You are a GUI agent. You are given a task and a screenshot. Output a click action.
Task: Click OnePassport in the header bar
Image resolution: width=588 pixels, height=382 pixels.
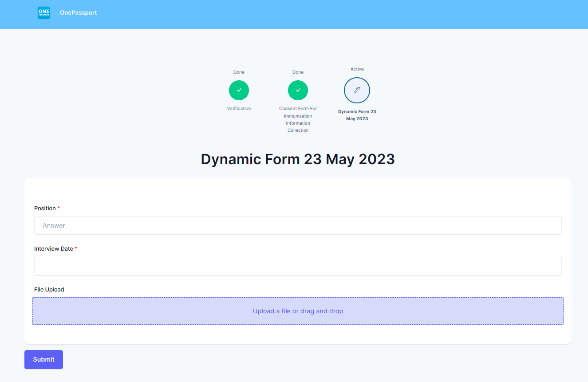point(78,12)
